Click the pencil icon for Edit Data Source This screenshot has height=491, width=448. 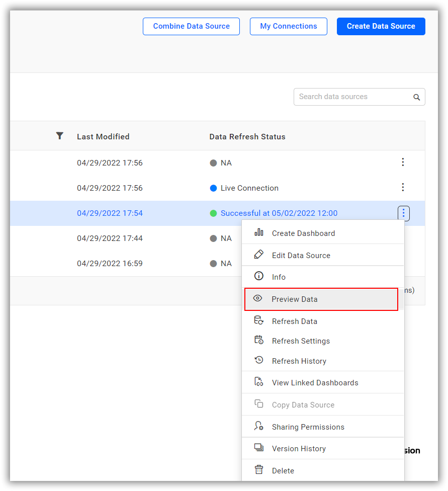point(258,254)
